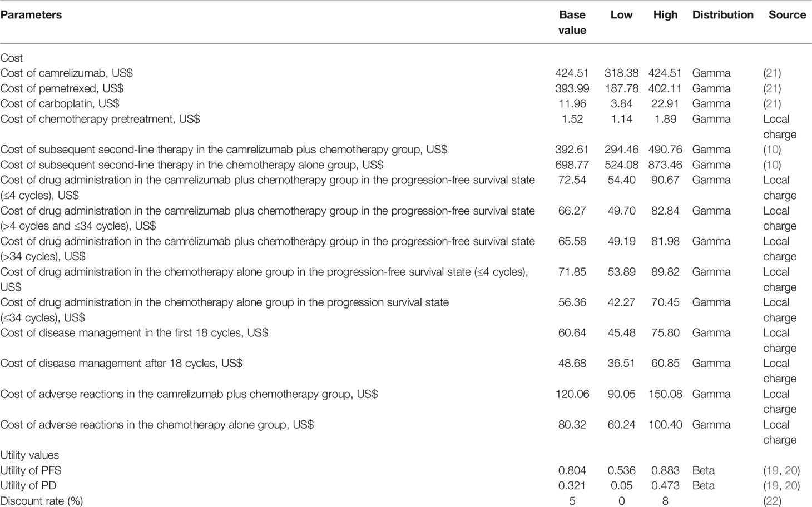Select "Cost of disease management in the first 18 cycles"
The width and height of the screenshot is (812, 507).
(121, 333)
